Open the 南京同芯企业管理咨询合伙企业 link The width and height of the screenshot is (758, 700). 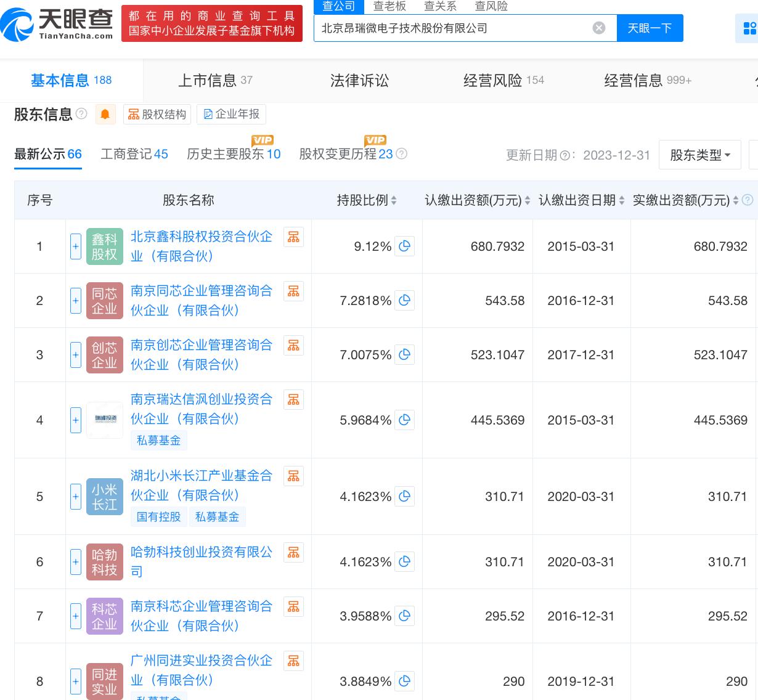(x=201, y=300)
